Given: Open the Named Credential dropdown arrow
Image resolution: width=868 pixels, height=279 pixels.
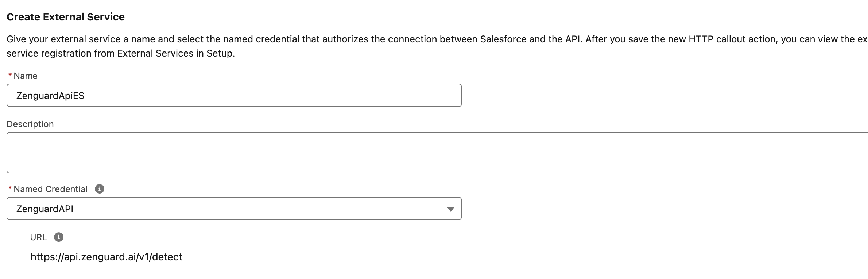Looking at the screenshot, I should pyautogui.click(x=451, y=209).
